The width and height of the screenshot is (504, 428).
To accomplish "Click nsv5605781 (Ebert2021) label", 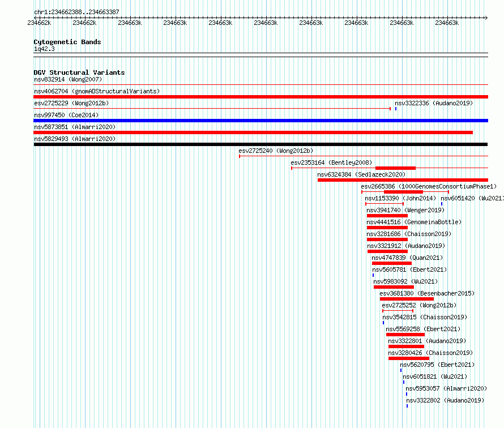I will [409, 269].
